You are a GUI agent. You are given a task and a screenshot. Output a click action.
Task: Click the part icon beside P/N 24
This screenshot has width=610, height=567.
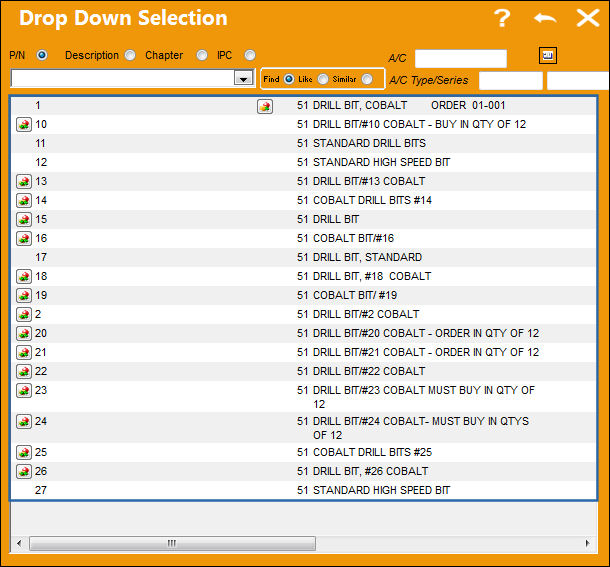[x=24, y=422]
